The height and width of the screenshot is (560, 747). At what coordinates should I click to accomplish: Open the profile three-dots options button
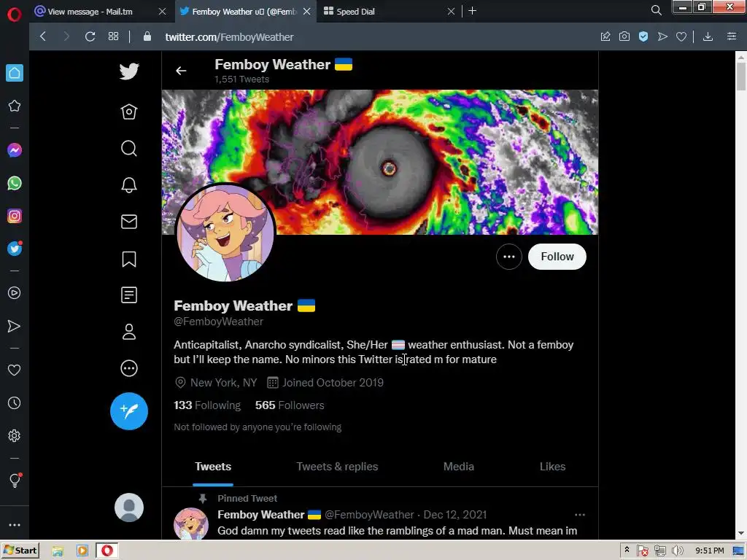click(508, 257)
